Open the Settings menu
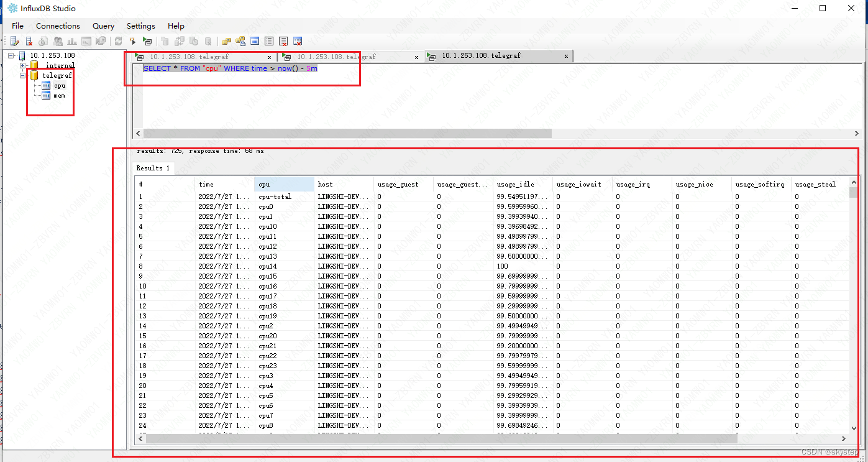Screen dimensions: 868x462 (x=141, y=25)
